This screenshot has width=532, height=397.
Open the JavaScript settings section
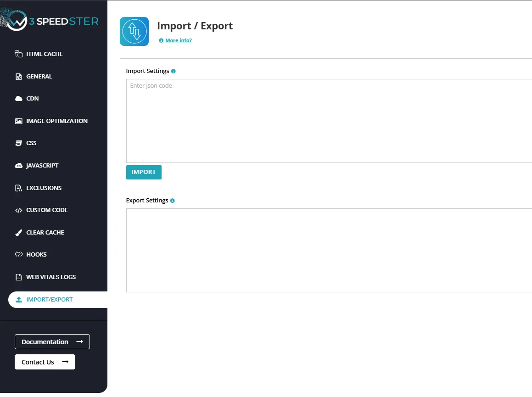[x=42, y=166]
